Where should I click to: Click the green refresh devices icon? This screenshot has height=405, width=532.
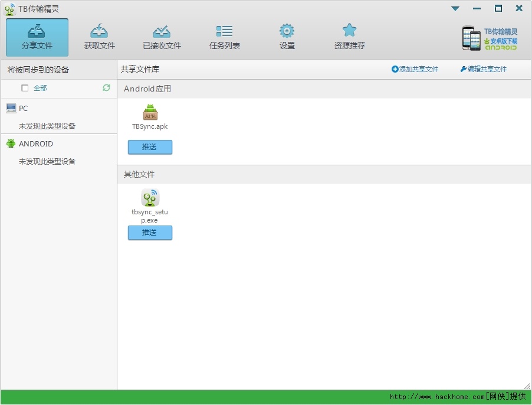click(106, 88)
